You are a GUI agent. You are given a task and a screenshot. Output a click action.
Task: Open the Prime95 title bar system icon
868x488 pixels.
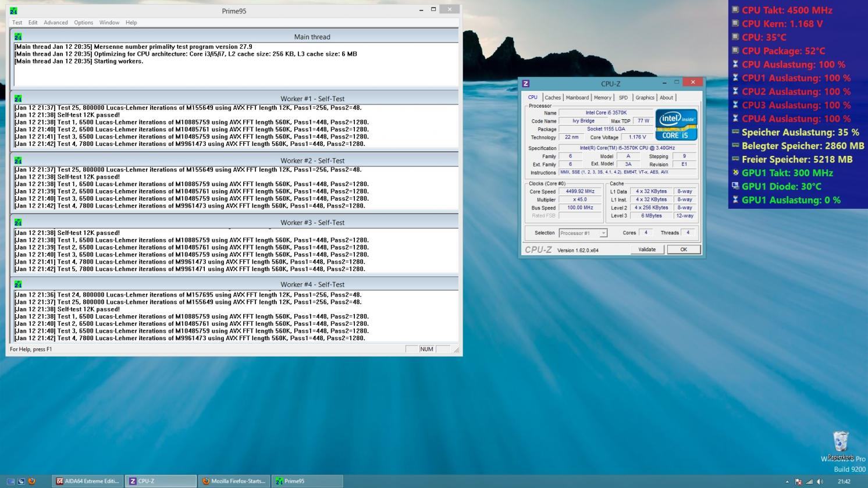point(13,10)
